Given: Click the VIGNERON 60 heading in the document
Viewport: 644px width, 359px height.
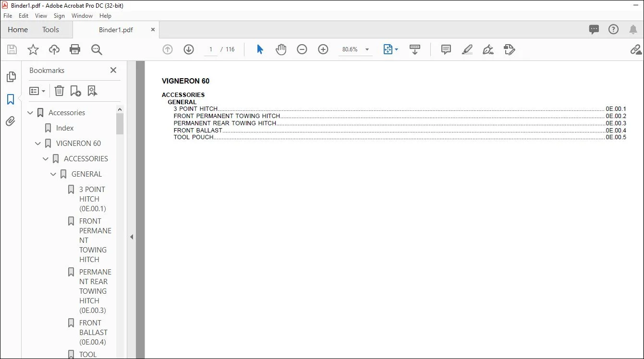Looking at the screenshot, I should (x=186, y=81).
